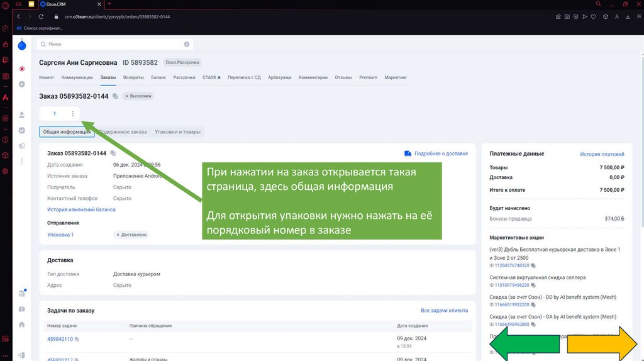Copy promotion ID 11284376748320

(x=533, y=266)
